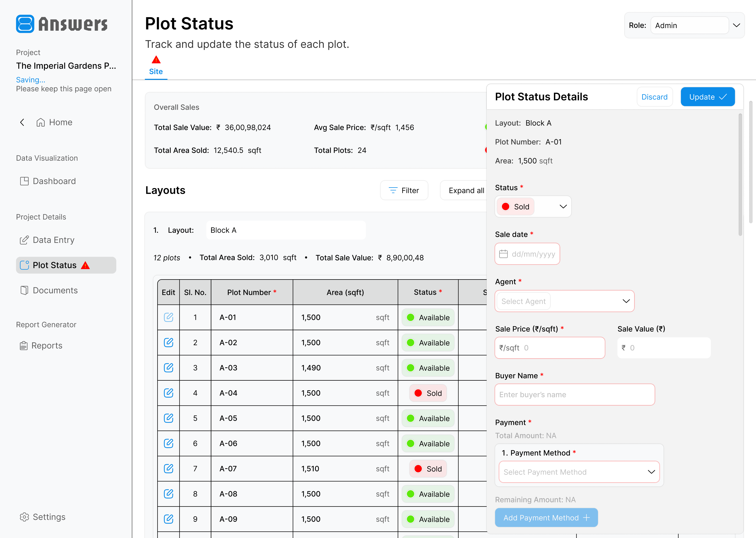Click the Available status of A-09
This screenshot has width=756, height=538.
428,519
